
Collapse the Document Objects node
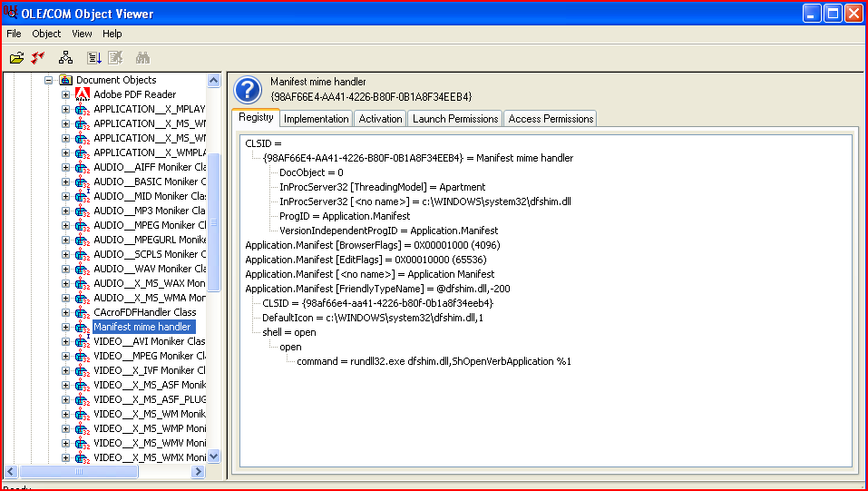click(x=48, y=81)
